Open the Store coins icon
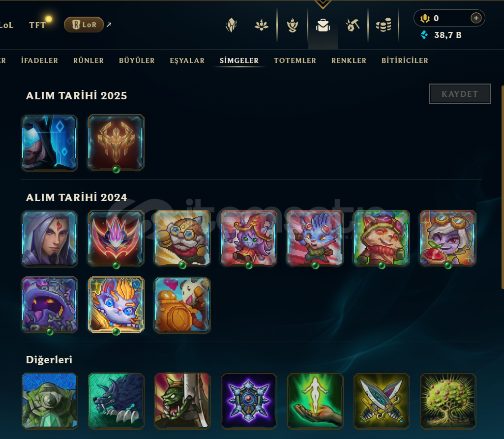This screenshot has width=504, height=439. (x=384, y=25)
